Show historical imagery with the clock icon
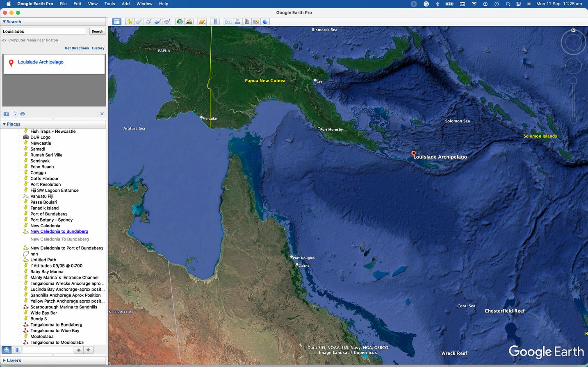The image size is (588, 367). pyautogui.click(x=180, y=22)
